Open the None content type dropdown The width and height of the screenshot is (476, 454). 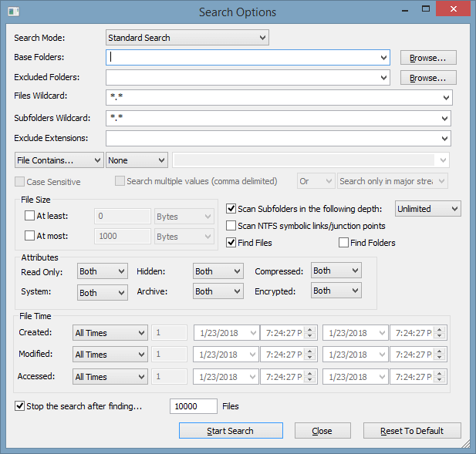click(137, 160)
